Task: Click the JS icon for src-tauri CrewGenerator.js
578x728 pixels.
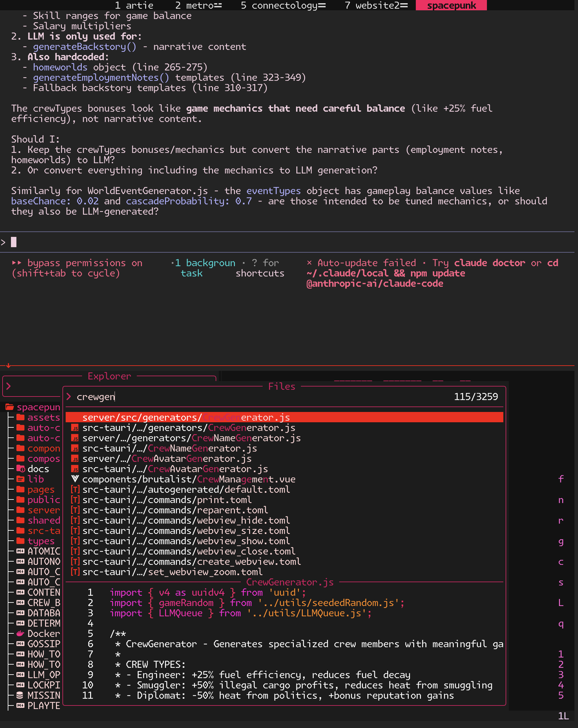Action: click(75, 427)
